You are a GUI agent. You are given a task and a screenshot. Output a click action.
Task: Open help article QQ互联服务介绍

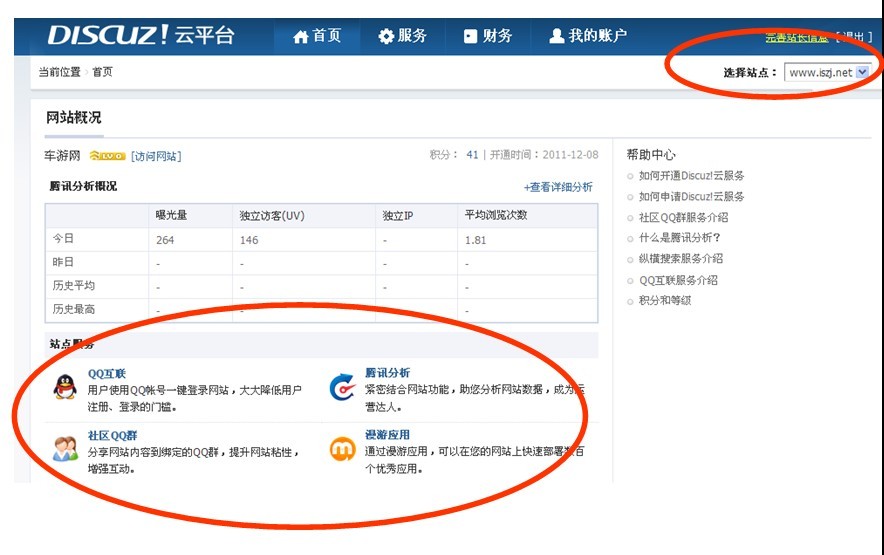pyautogui.click(x=678, y=280)
